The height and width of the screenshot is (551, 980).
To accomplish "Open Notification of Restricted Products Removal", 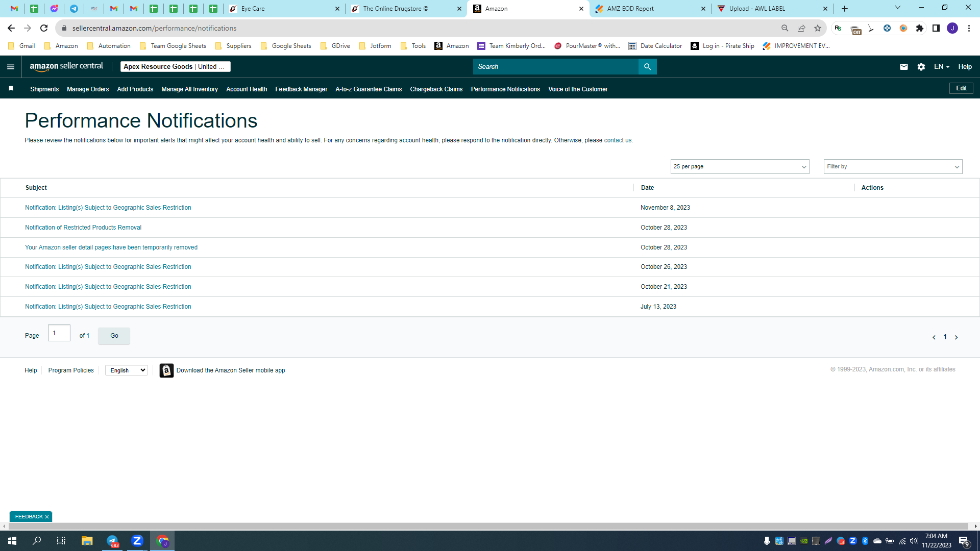I will 83,228.
